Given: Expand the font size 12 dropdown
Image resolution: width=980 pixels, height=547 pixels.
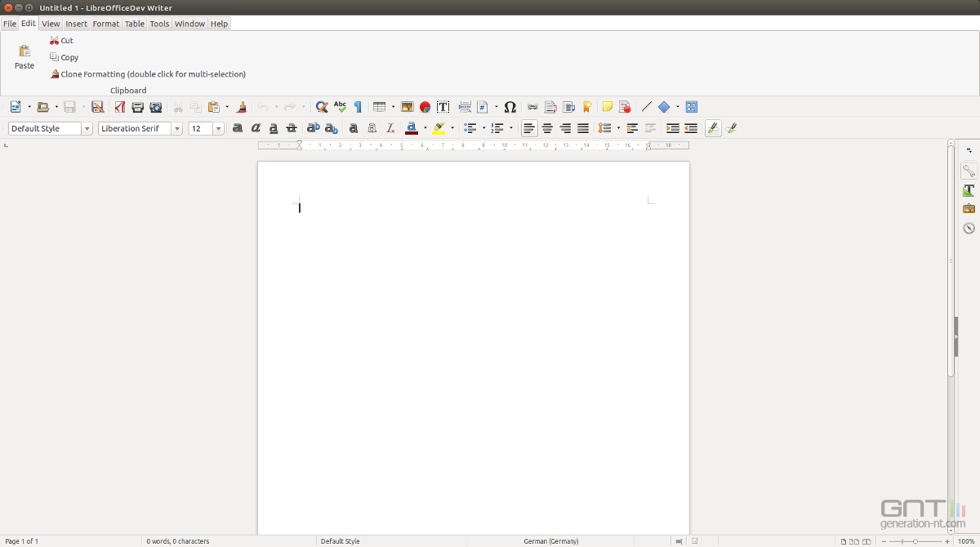Looking at the screenshot, I should coord(218,128).
